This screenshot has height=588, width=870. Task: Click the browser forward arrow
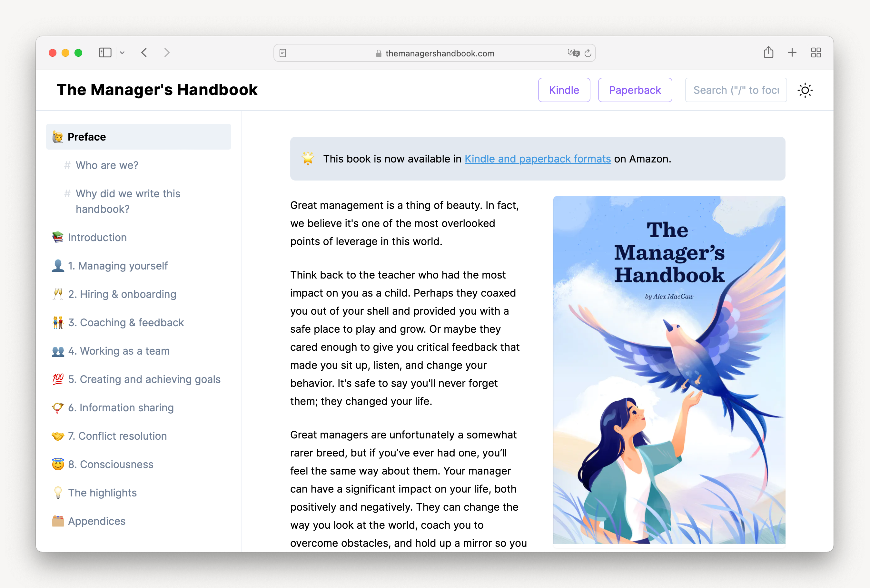167,53
